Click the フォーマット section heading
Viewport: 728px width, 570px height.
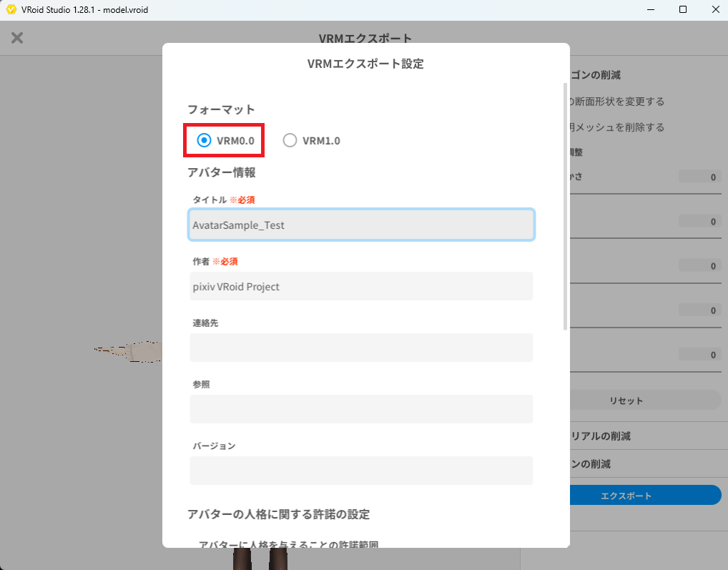(x=221, y=109)
